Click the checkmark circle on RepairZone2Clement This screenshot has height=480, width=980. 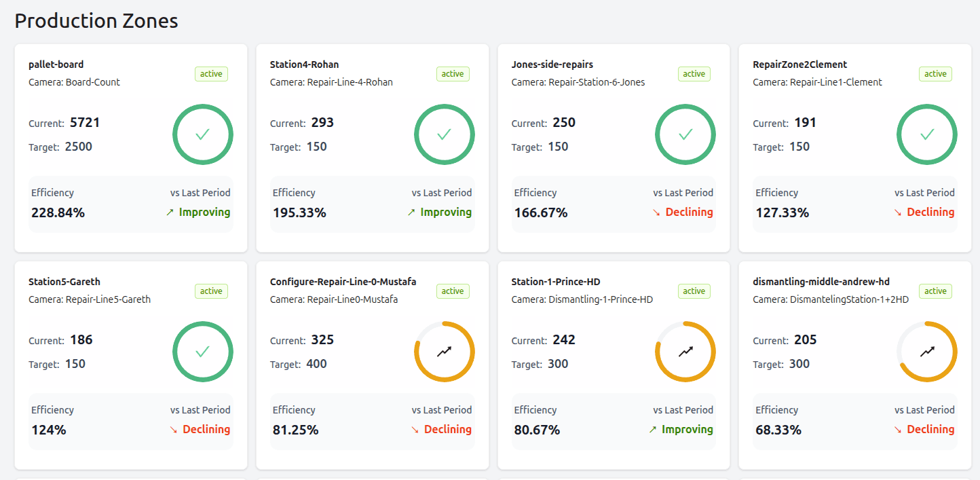927,134
